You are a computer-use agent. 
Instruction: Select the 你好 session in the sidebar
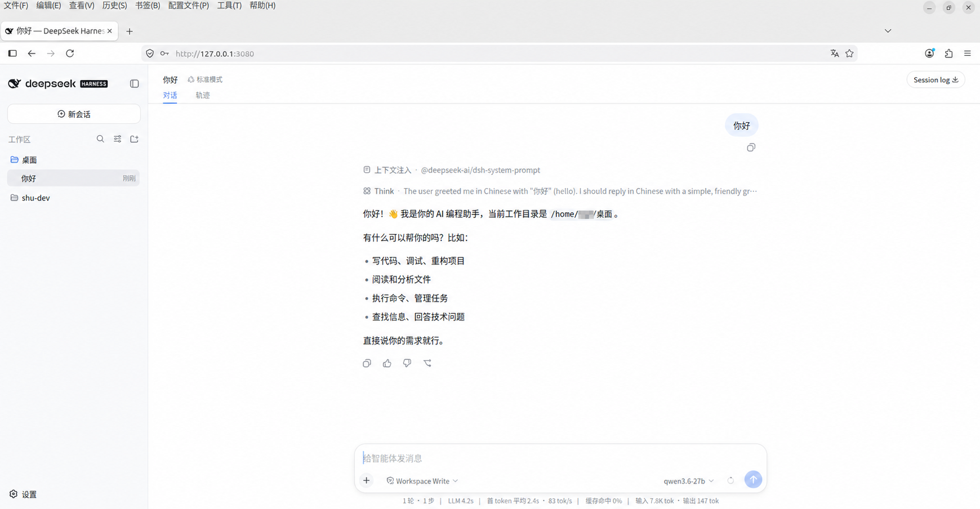(x=74, y=178)
